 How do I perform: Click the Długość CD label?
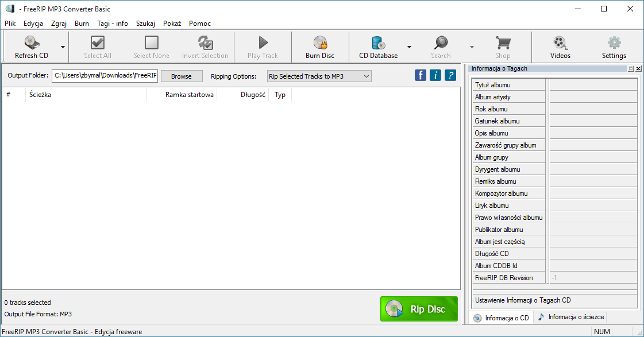pos(492,254)
